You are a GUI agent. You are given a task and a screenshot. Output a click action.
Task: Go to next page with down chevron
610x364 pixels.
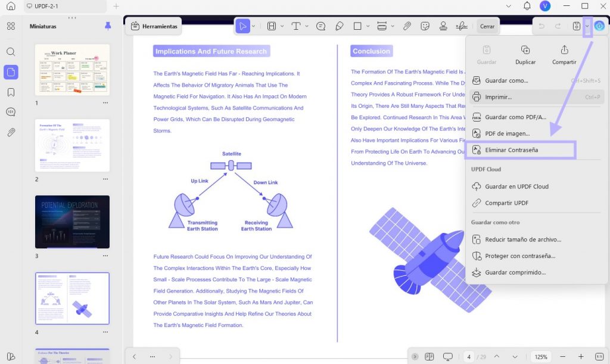tap(515, 357)
